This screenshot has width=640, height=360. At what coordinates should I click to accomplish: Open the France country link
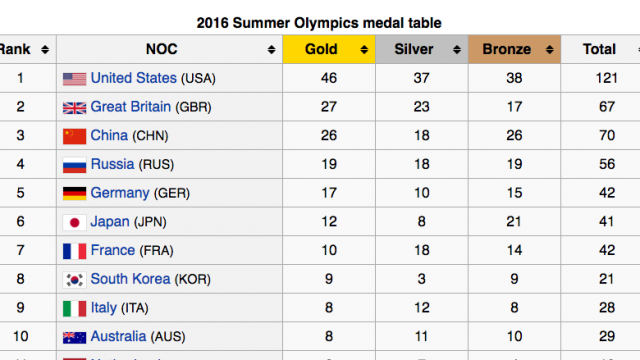pos(113,250)
